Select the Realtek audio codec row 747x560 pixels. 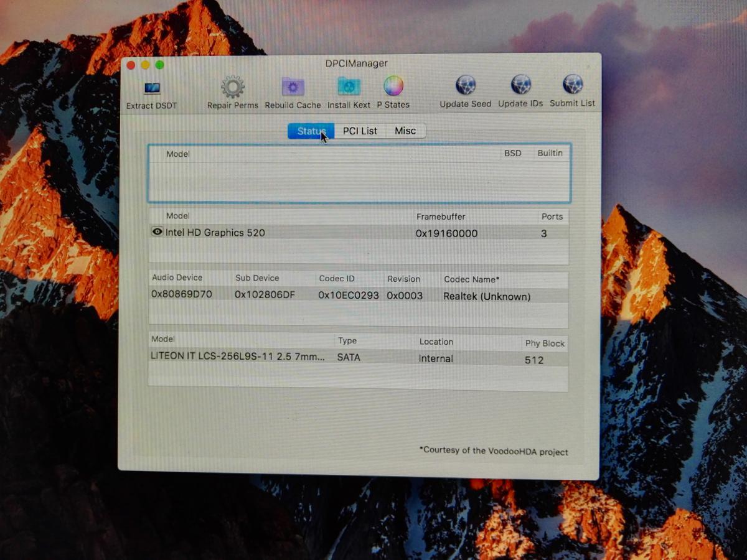342,295
